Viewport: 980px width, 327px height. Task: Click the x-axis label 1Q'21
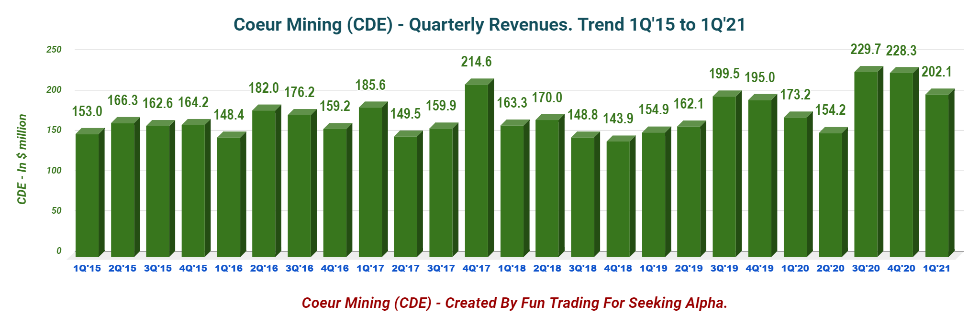tap(937, 269)
